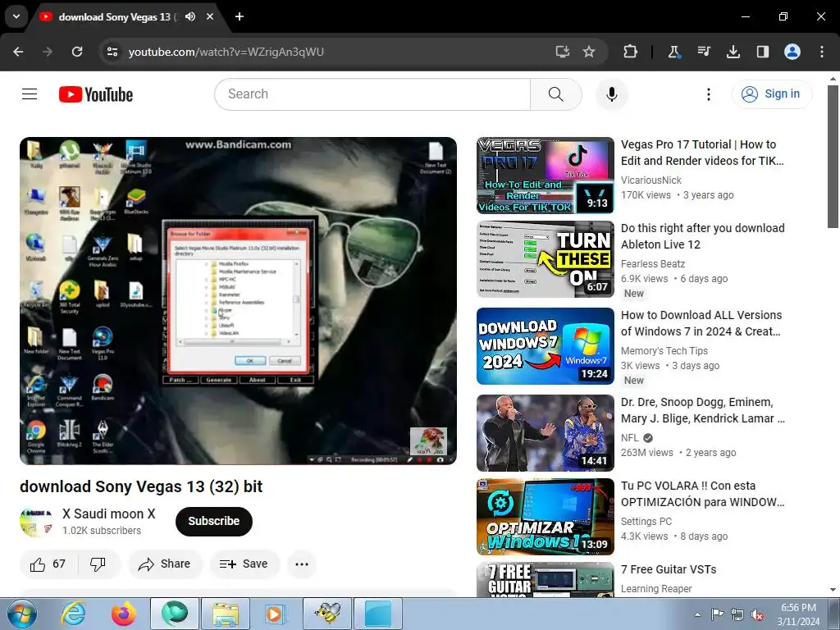Launch Internet Explorer from taskbar
The image size is (840, 630).
coord(73,614)
